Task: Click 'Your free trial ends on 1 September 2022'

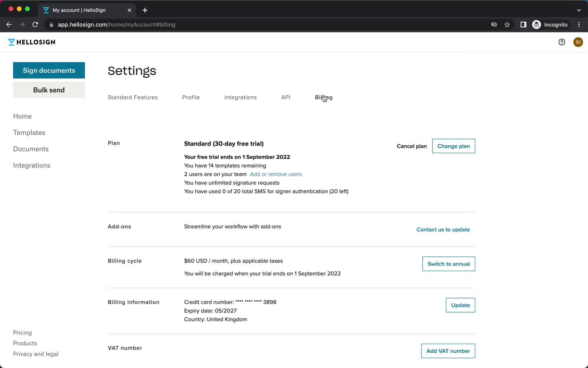Action: point(237,157)
